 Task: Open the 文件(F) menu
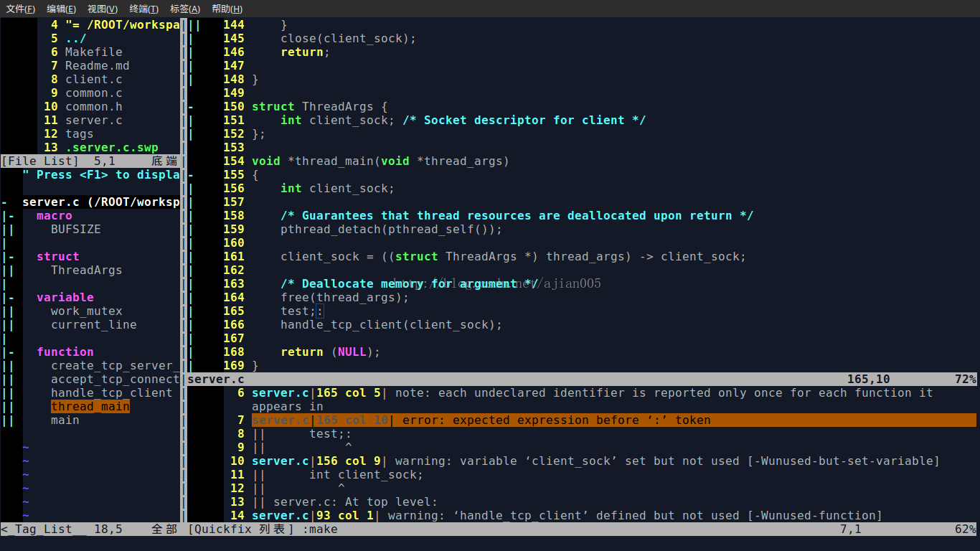(21, 9)
